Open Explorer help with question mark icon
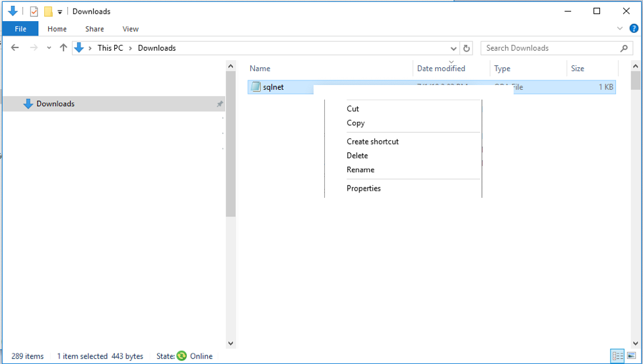The width and height of the screenshot is (643, 364). [634, 28]
